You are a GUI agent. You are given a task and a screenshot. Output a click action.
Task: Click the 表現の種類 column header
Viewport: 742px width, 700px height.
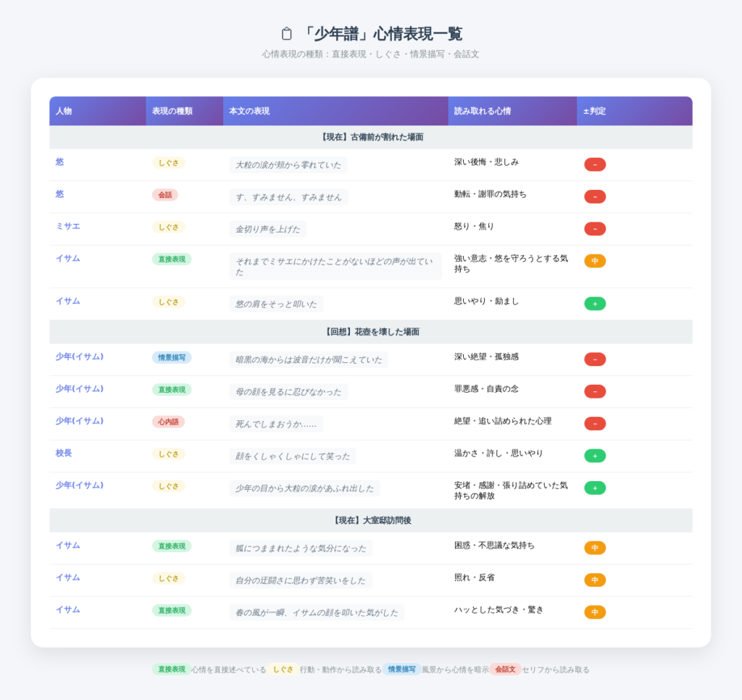172,111
